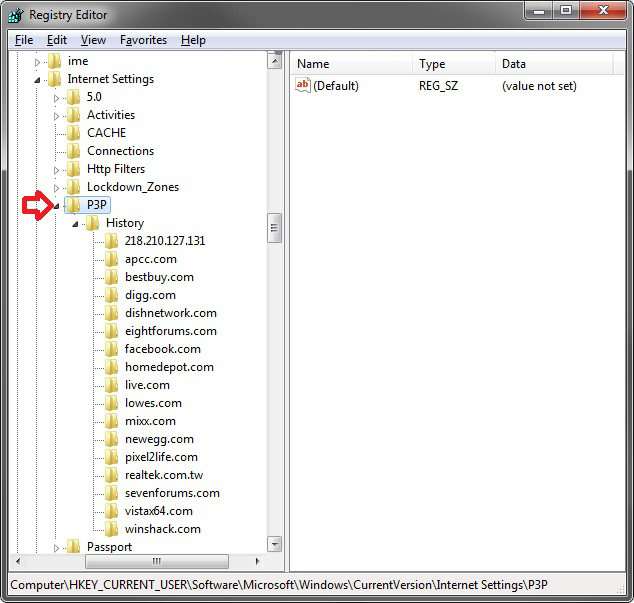The width and height of the screenshot is (634, 603).
Task: Click the facebook.com folder icon
Action: tap(112, 349)
